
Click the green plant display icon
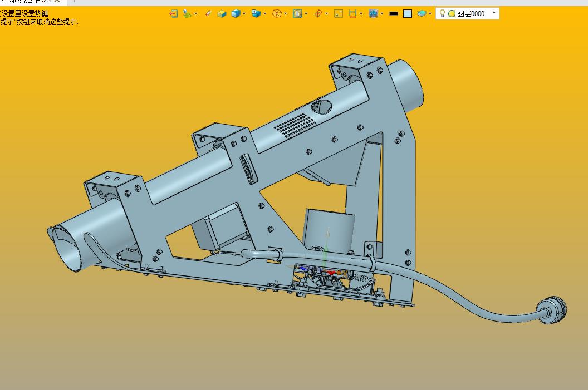pos(187,14)
